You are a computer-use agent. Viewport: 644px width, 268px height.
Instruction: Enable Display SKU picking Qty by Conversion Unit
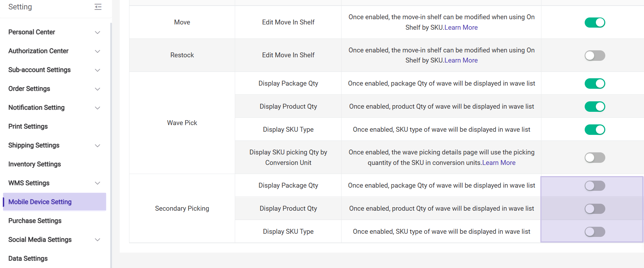[595, 158]
